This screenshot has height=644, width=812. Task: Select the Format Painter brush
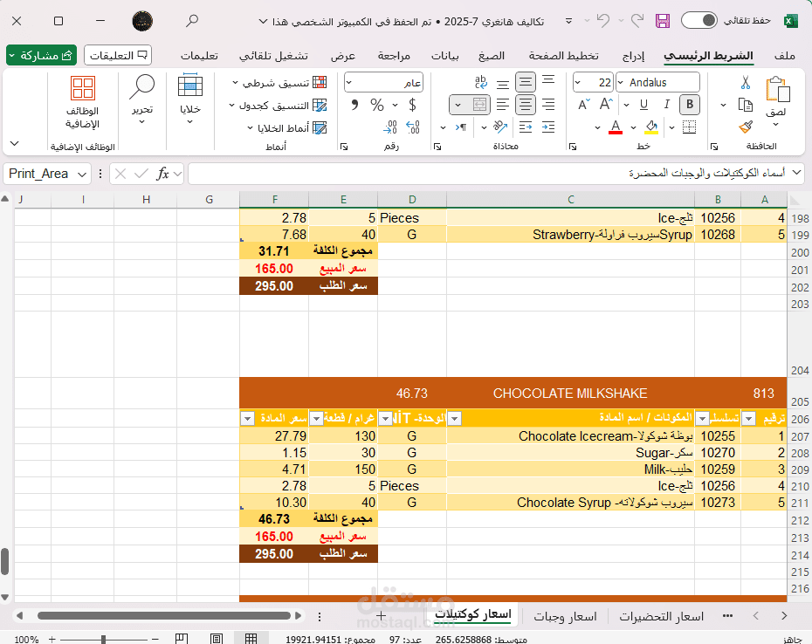[746, 127]
